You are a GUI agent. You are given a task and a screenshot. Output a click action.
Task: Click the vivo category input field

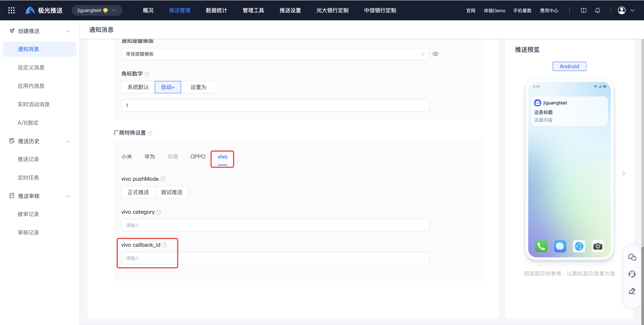275,225
